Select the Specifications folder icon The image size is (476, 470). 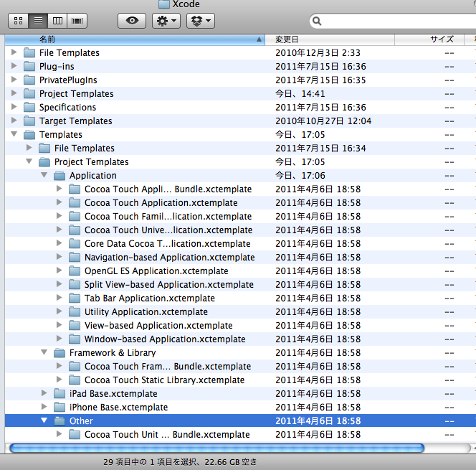click(x=29, y=107)
